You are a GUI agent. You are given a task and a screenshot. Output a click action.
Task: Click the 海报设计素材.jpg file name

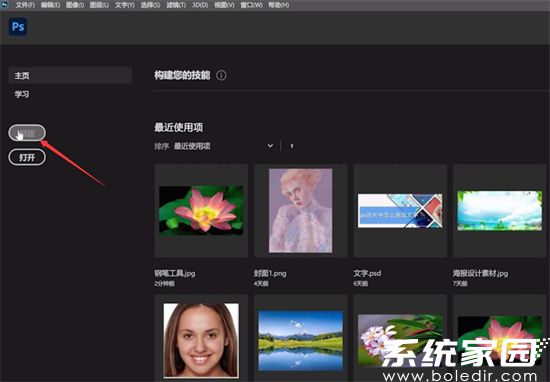point(480,273)
